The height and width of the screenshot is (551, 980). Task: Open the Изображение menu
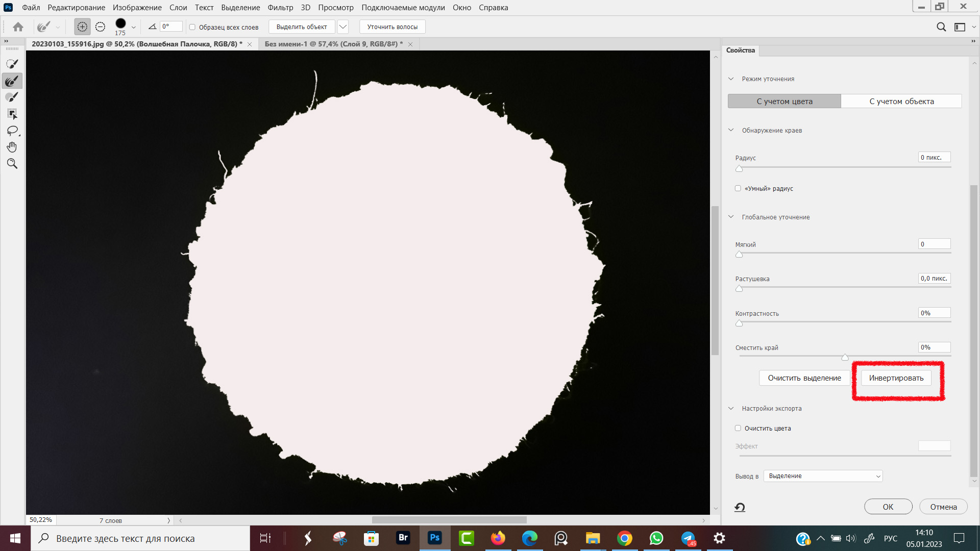137,8
